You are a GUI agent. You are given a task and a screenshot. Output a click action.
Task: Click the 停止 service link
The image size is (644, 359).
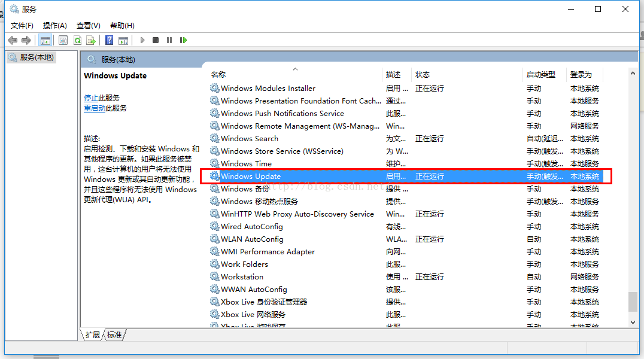point(91,98)
